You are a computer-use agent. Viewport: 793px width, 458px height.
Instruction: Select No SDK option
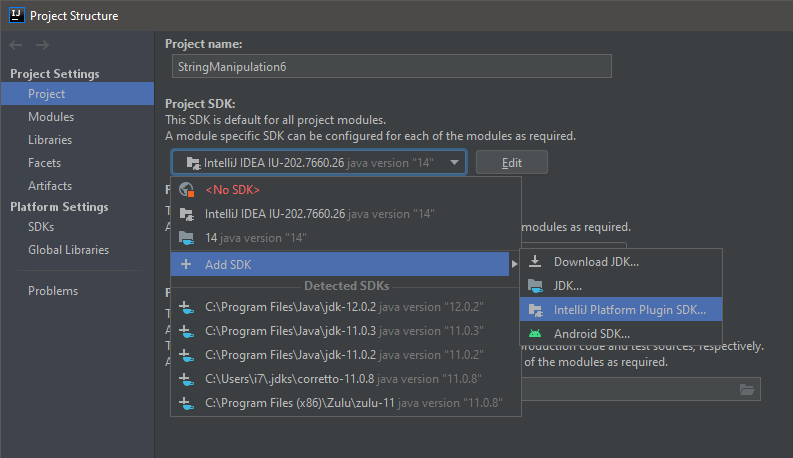click(345, 190)
